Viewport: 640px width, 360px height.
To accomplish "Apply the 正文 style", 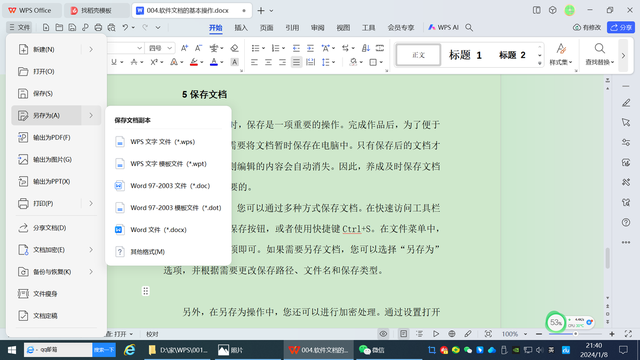I will pos(418,55).
